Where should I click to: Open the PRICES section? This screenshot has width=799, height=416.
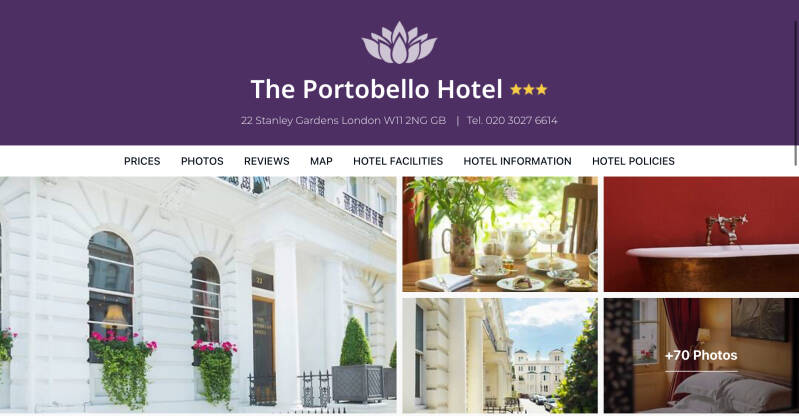[x=142, y=161]
